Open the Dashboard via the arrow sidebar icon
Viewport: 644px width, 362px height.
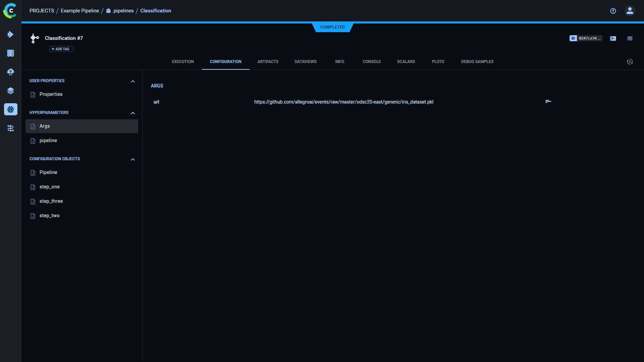[x=10, y=34]
